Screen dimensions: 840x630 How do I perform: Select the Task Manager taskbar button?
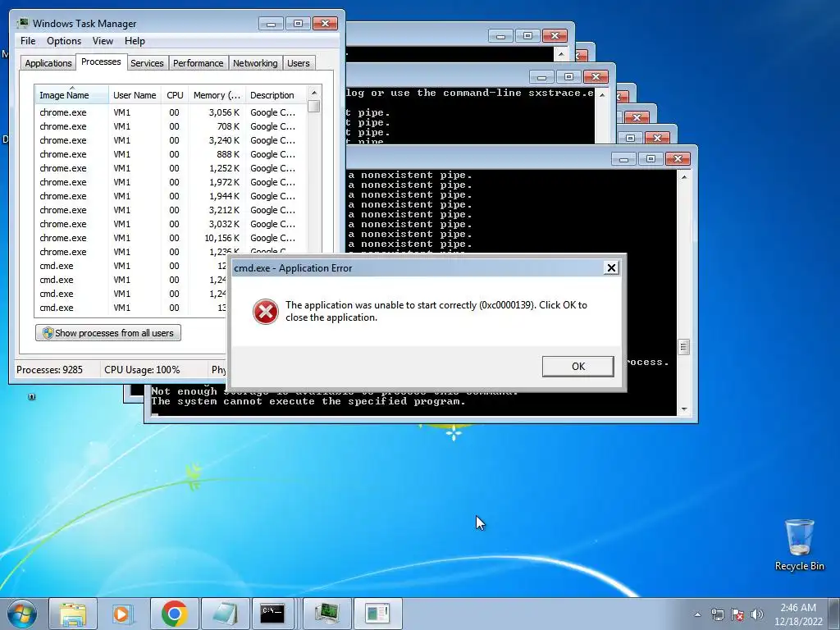(327, 614)
